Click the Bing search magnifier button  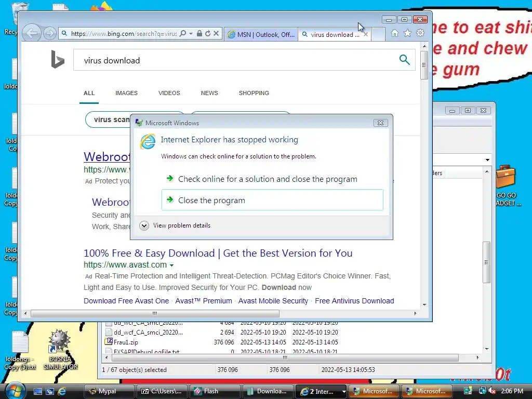click(404, 60)
